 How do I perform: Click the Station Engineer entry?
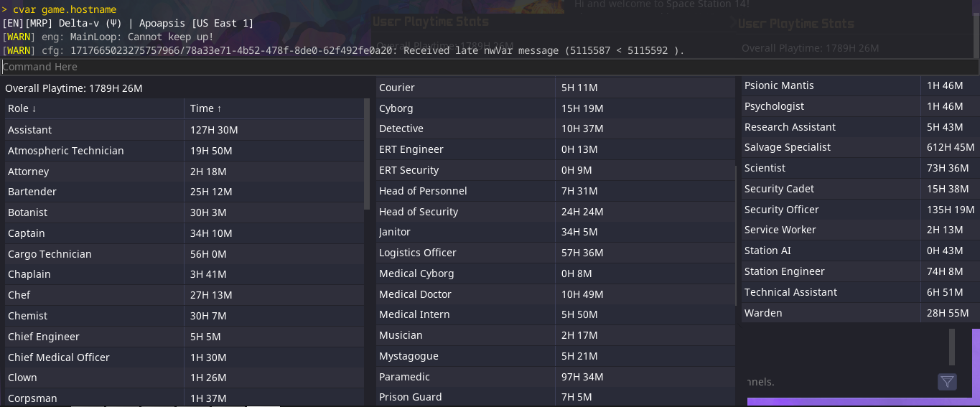(x=784, y=271)
